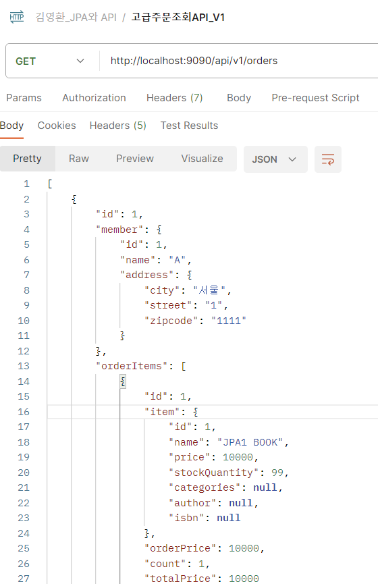Open the JSON format dropdown
378x588 pixels.
point(275,159)
